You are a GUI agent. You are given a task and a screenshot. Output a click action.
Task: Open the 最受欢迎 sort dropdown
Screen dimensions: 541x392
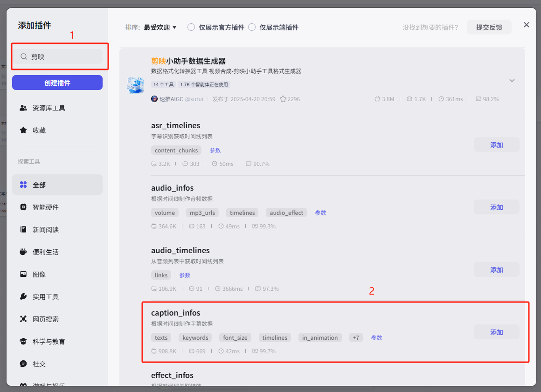[x=160, y=27]
